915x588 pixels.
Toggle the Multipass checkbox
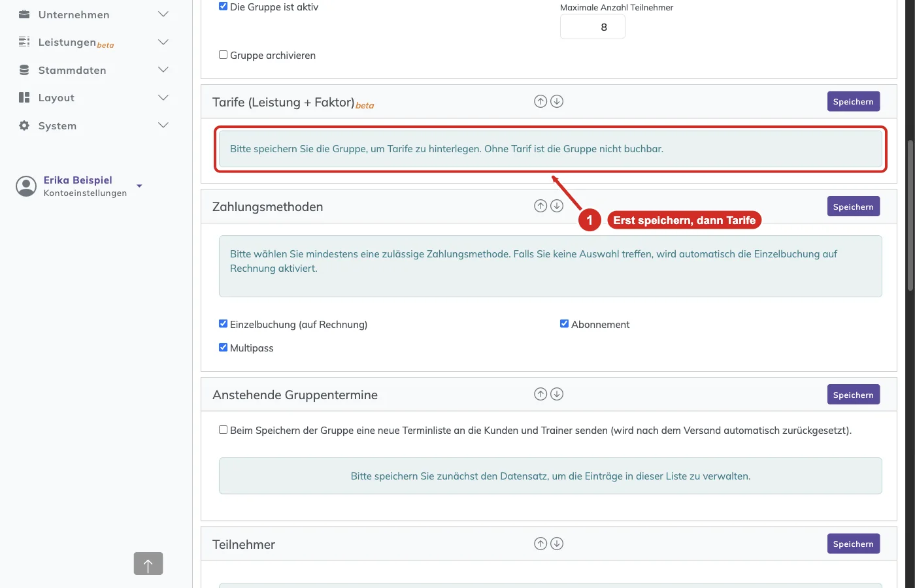[223, 348]
